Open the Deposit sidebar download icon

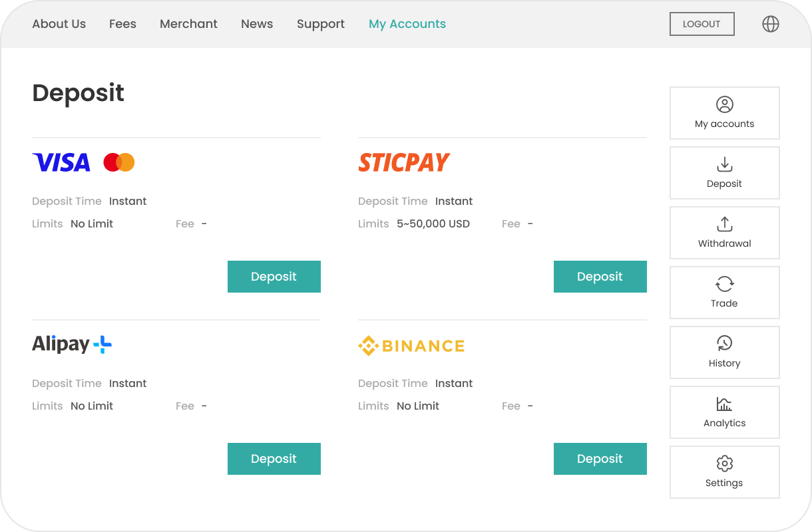(x=724, y=164)
